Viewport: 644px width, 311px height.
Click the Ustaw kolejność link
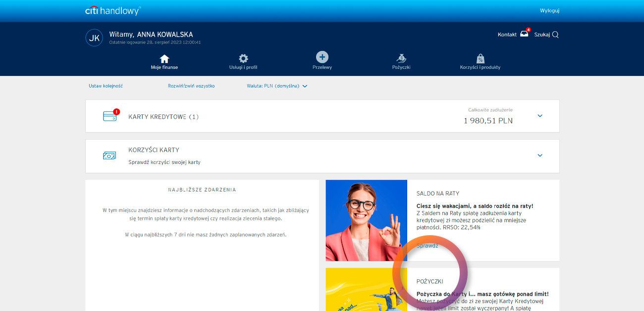coord(106,86)
